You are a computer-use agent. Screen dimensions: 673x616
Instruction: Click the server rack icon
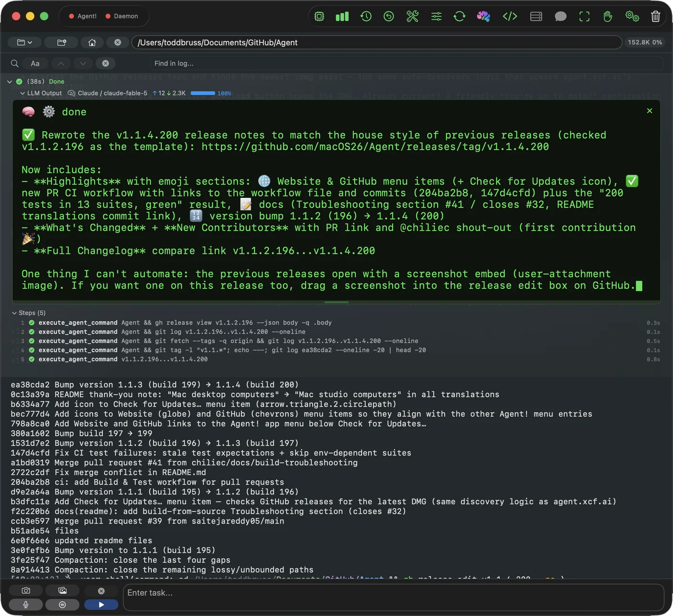pyautogui.click(x=536, y=16)
